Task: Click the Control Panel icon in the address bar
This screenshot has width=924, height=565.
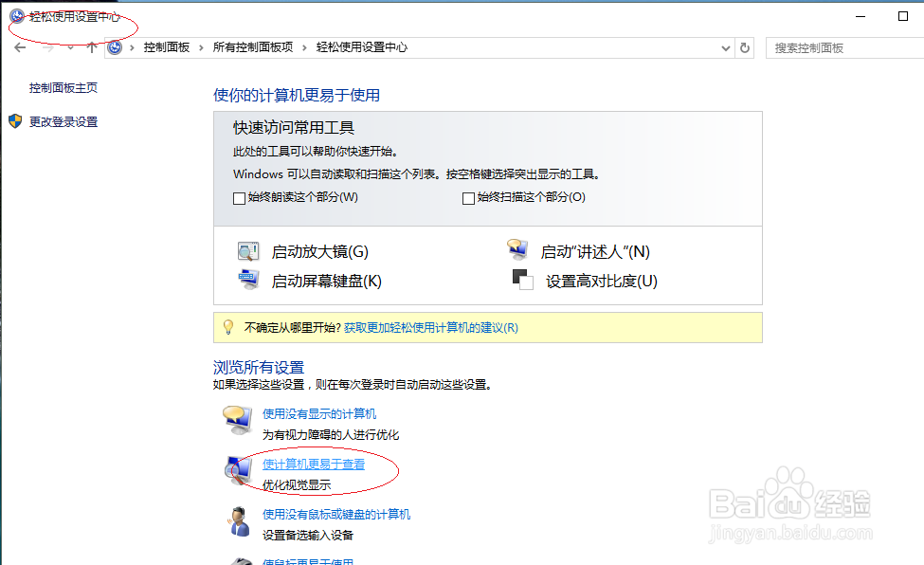Action: pos(116,46)
